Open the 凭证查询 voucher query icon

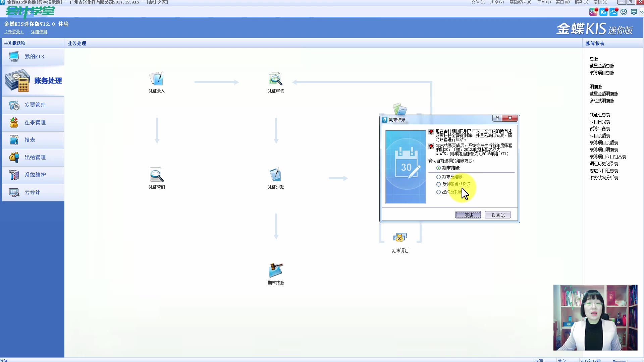[x=157, y=175]
